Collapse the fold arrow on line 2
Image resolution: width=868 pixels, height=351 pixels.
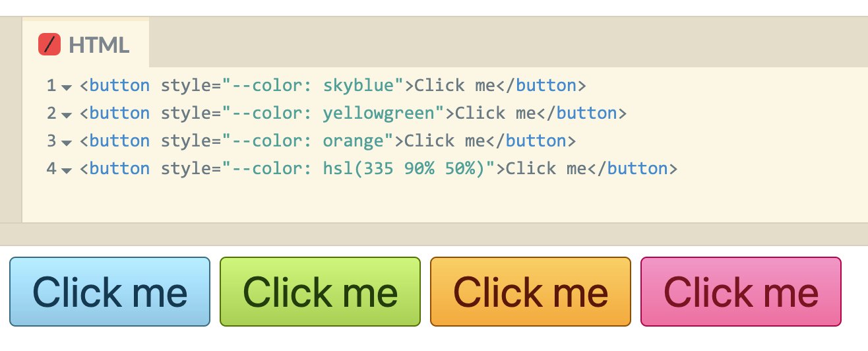[66, 115]
